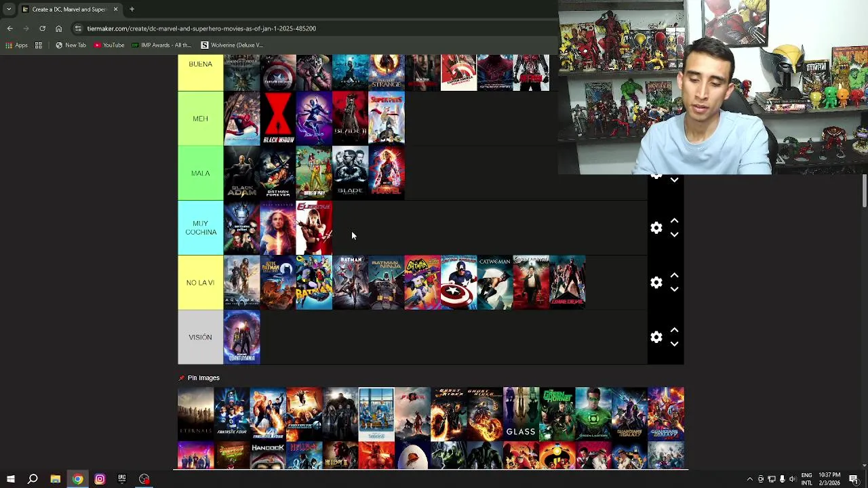Open the YouTube bookmark
Viewport: 868px width, 488px height.
click(x=108, y=45)
